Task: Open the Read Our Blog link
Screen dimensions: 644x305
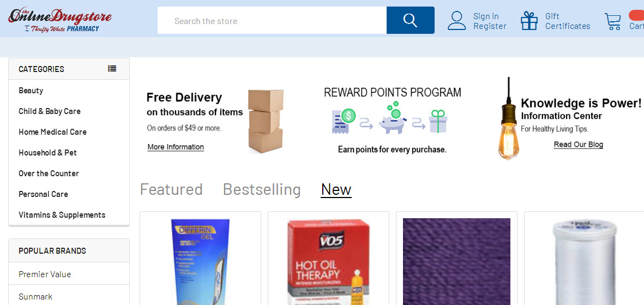Action: point(578,144)
